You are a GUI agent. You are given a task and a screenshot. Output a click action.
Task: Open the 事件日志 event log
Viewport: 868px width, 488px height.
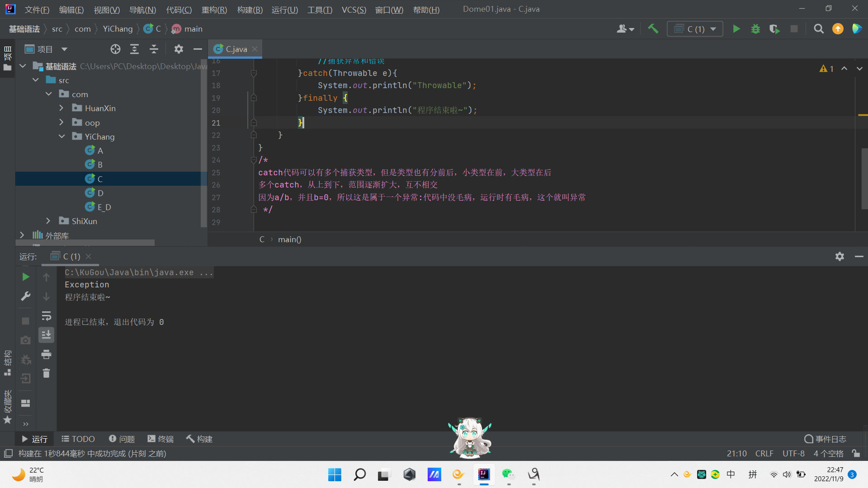[826, 439]
